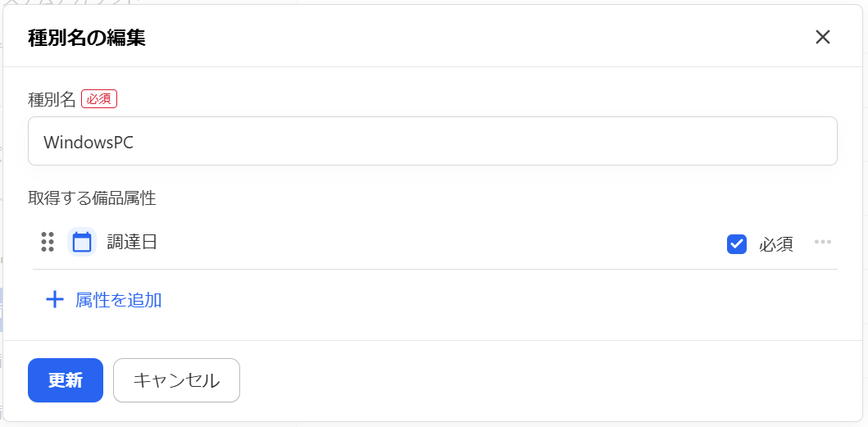Click the 種別名 field label

[x=52, y=100]
